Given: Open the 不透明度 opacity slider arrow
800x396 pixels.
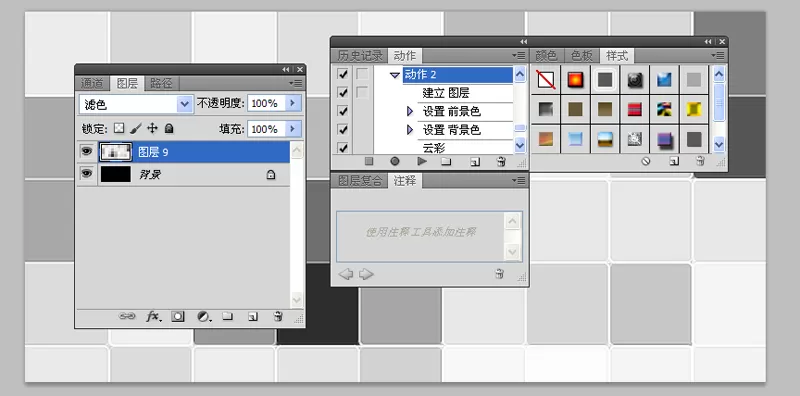Looking at the screenshot, I should pos(292,103).
